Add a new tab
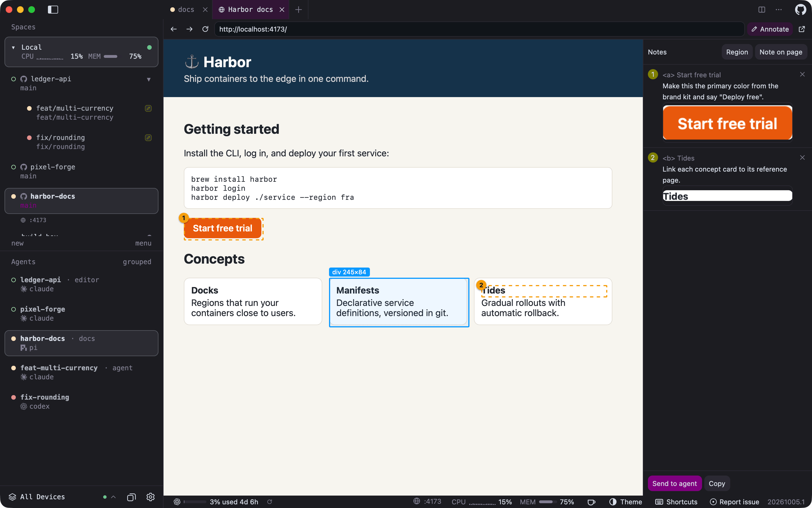Screen dimensions: 812x508 tap(298, 9)
